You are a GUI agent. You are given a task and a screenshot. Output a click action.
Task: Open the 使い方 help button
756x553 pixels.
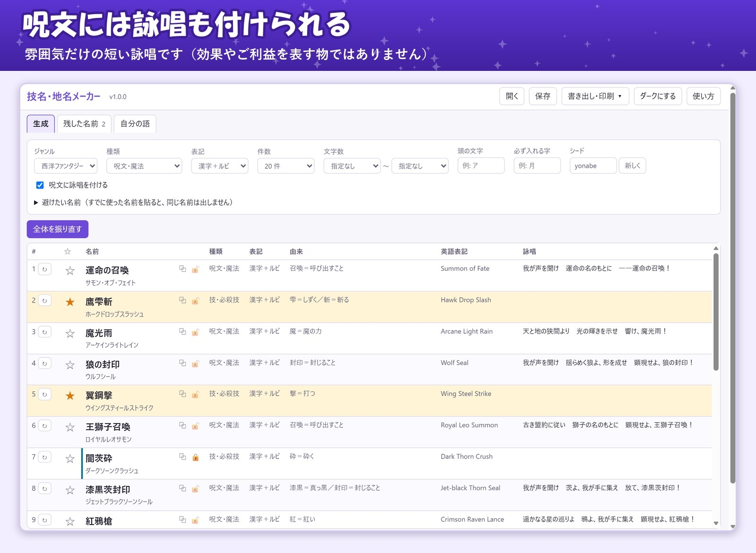[x=704, y=96]
